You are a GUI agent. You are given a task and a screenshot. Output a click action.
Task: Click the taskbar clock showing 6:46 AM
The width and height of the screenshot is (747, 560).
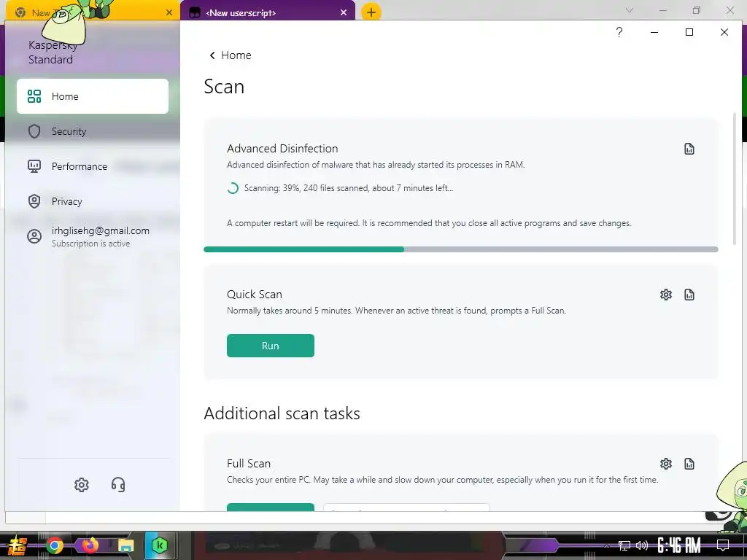[679, 545]
